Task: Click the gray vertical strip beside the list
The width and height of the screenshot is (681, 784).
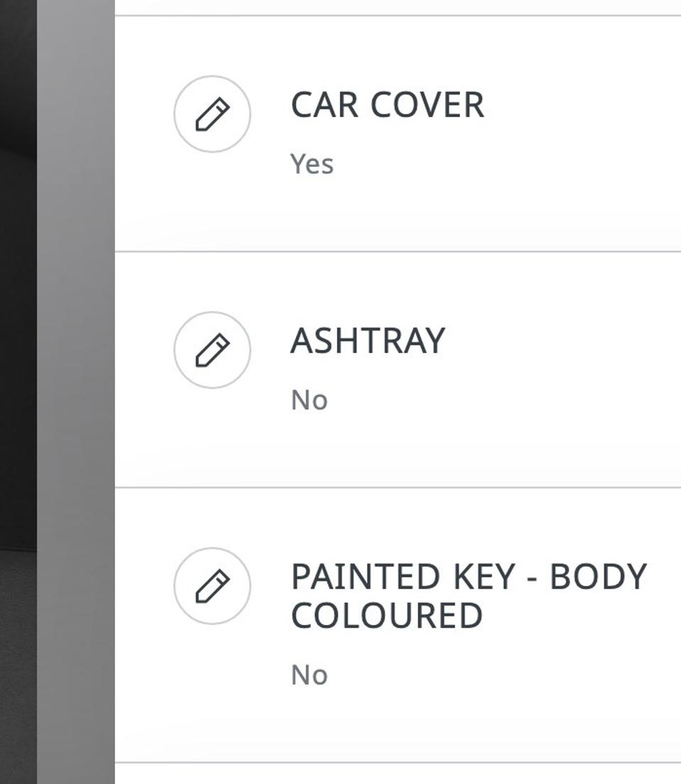Action: pos(76,391)
